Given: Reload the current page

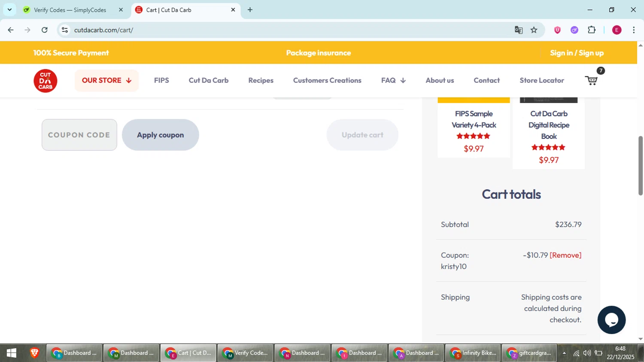Looking at the screenshot, I should click(x=45, y=30).
